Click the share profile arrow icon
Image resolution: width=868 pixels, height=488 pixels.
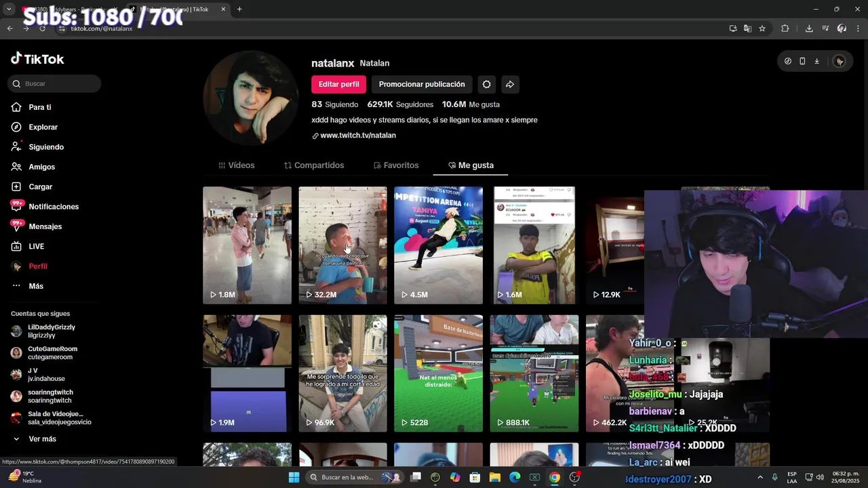[510, 84]
